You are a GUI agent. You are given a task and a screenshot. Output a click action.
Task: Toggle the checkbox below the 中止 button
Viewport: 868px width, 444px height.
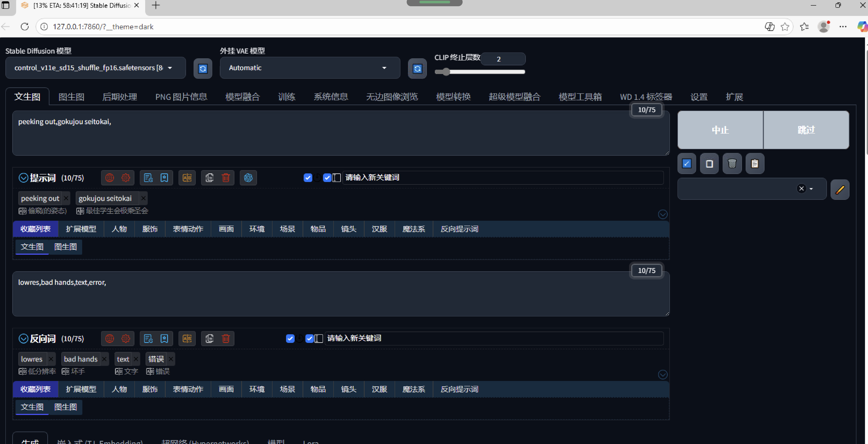click(x=687, y=163)
